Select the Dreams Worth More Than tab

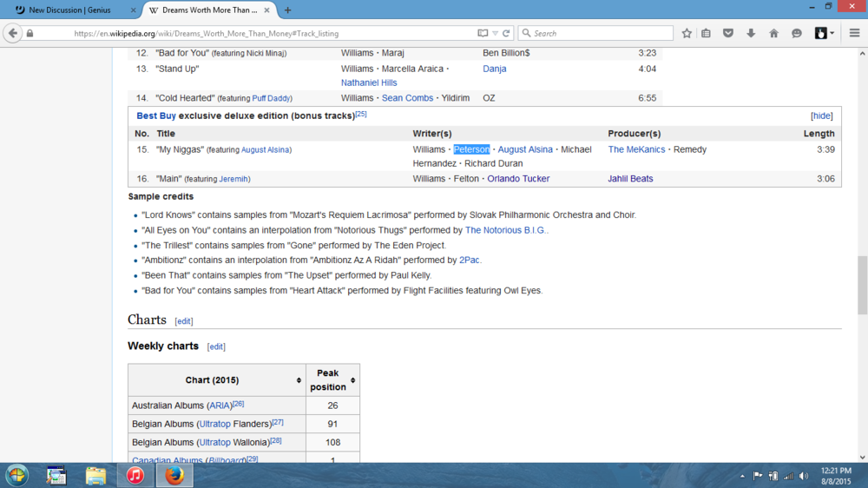point(209,10)
